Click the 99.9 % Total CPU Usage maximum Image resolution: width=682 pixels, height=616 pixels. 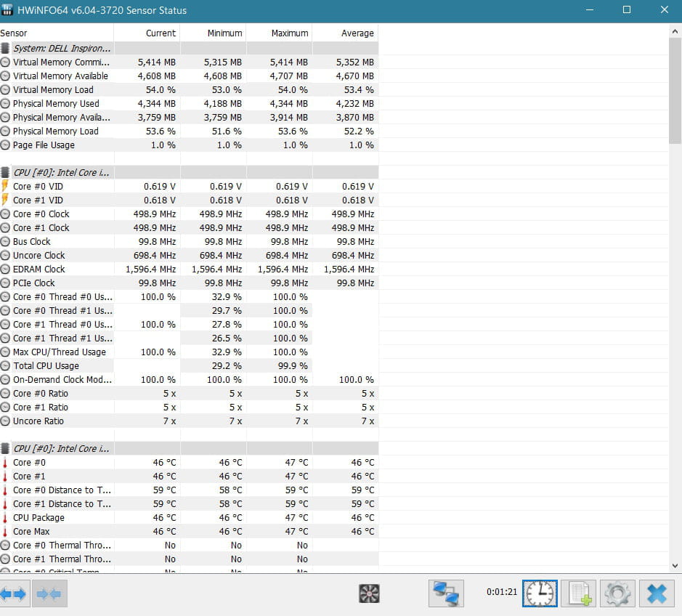(x=293, y=366)
